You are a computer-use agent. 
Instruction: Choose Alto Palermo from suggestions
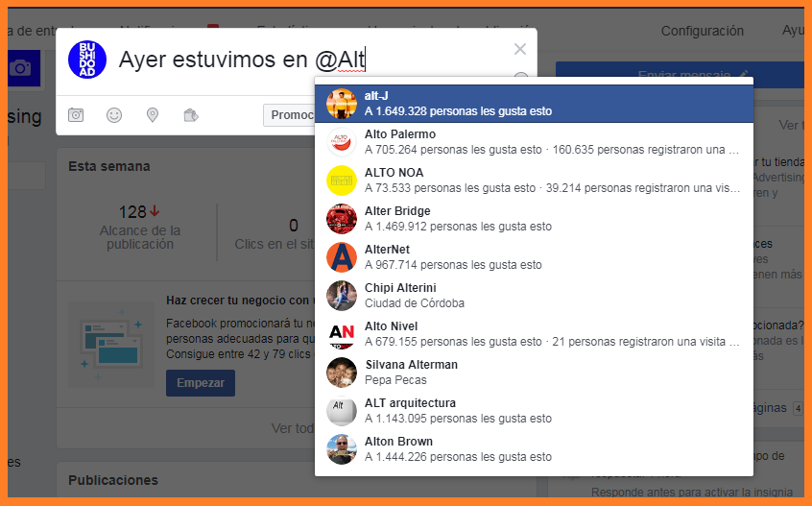click(534, 142)
